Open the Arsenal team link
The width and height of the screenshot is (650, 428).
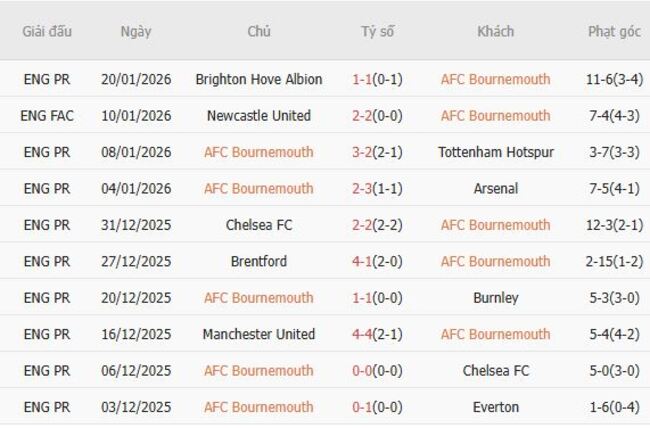pos(495,188)
